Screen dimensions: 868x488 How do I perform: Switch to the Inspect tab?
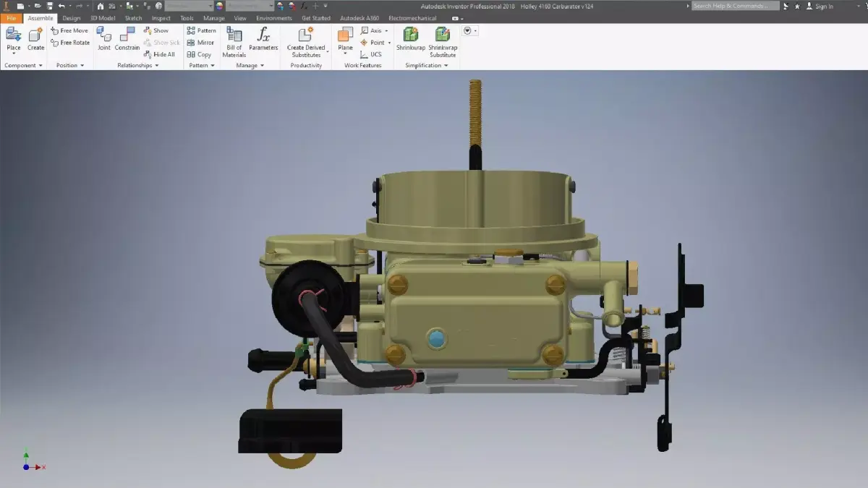(x=161, y=18)
